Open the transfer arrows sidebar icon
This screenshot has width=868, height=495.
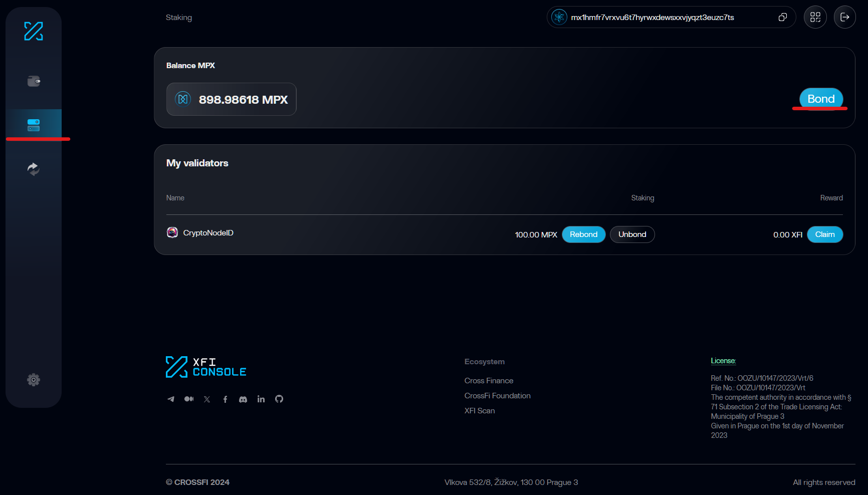pos(34,169)
